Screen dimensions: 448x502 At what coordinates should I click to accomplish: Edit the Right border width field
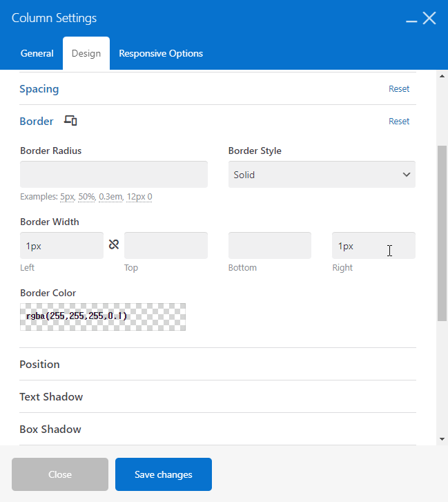pyautogui.click(x=373, y=246)
